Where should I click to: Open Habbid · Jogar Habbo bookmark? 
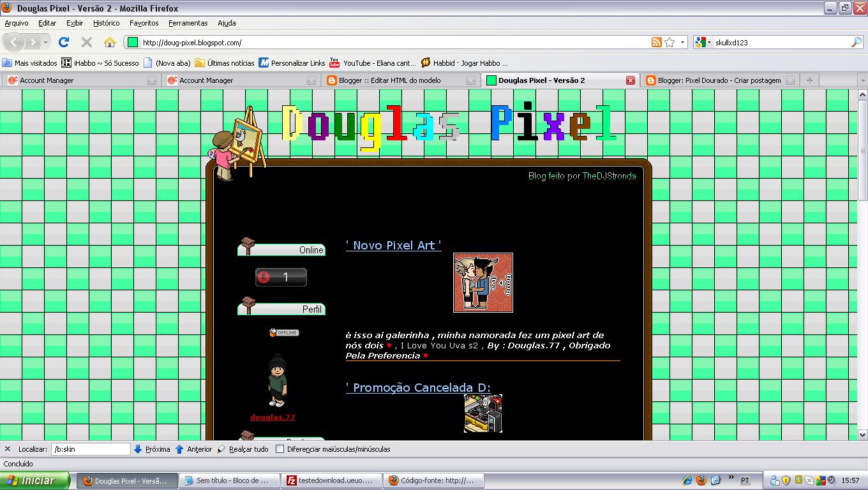(x=465, y=63)
